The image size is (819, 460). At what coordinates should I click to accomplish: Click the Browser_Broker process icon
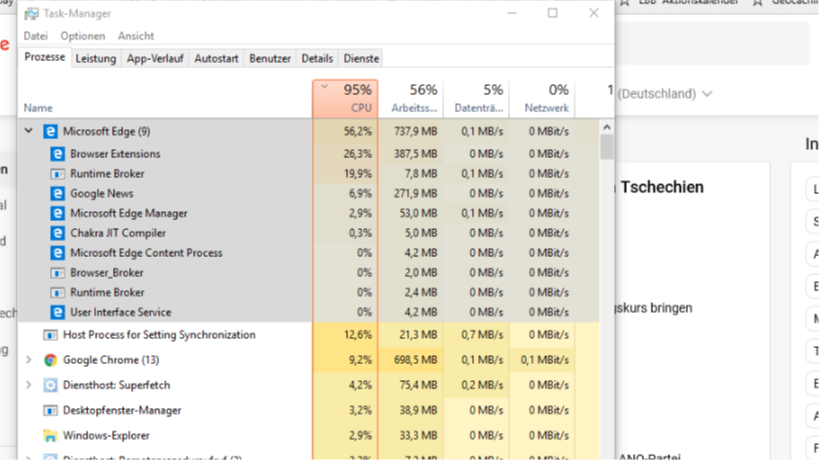(x=57, y=273)
